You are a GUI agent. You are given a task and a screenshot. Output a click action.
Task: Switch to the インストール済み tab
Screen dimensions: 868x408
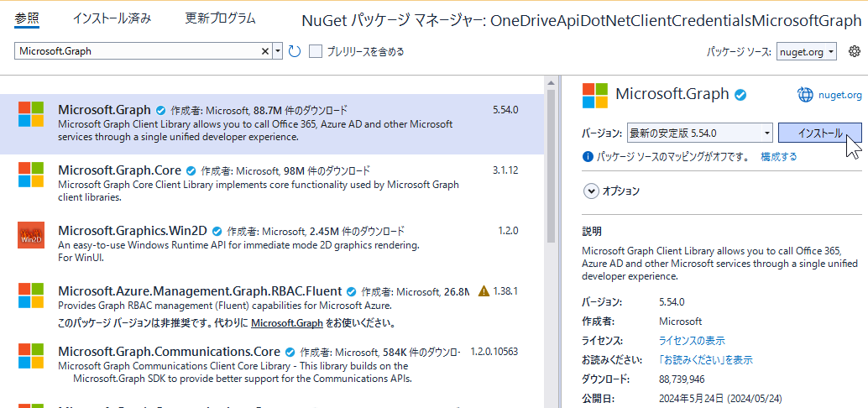coord(112,18)
